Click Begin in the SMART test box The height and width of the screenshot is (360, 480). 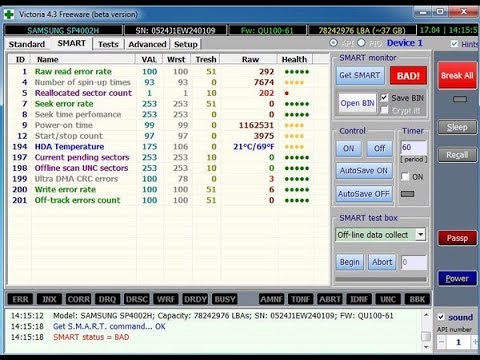(350, 262)
